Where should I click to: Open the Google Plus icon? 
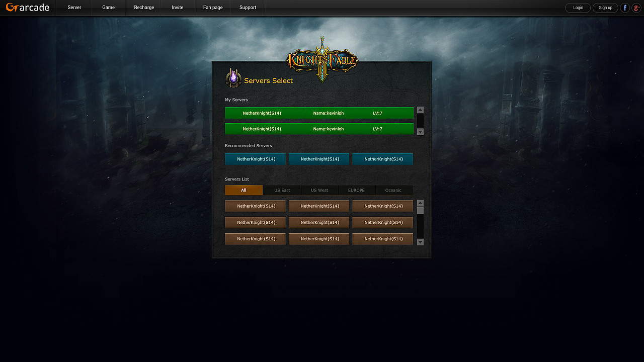[x=636, y=8]
